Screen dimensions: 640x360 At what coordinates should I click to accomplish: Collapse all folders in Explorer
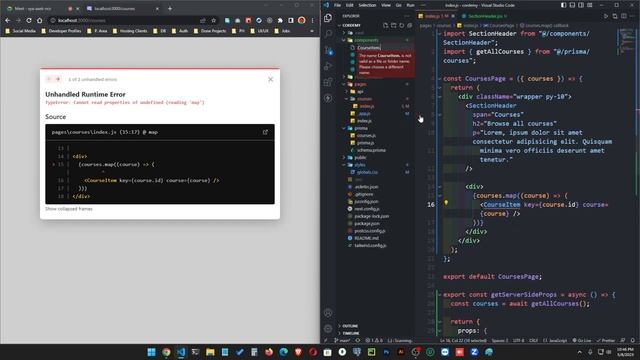(x=409, y=25)
